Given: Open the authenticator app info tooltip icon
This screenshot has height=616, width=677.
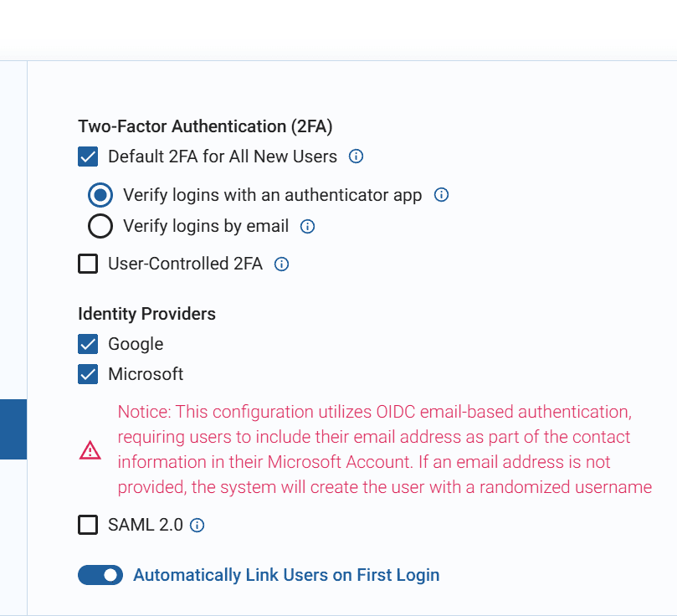Looking at the screenshot, I should pyautogui.click(x=441, y=195).
